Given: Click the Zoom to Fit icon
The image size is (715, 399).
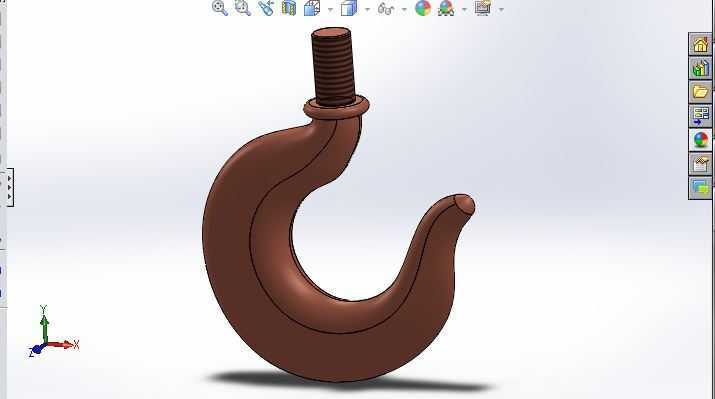Looking at the screenshot, I should point(220,8).
